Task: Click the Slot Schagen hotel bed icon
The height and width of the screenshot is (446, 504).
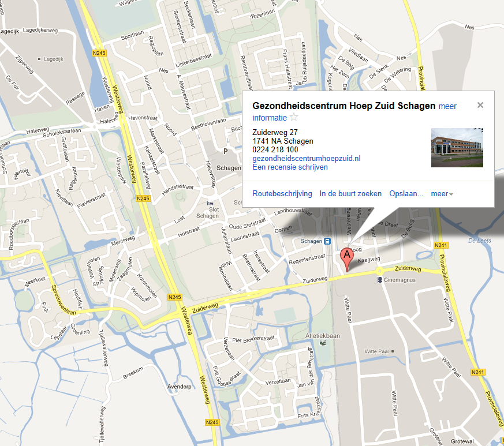Action: [x=210, y=203]
